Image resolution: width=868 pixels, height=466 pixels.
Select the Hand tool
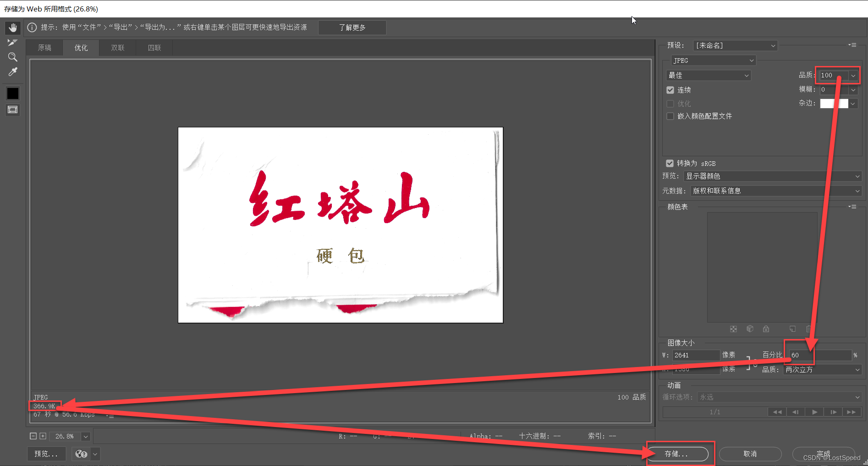[x=13, y=28]
